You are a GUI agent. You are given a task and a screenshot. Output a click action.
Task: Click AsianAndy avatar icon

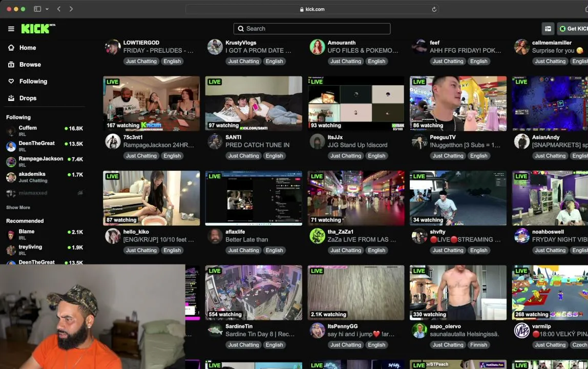tap(521, 141)
